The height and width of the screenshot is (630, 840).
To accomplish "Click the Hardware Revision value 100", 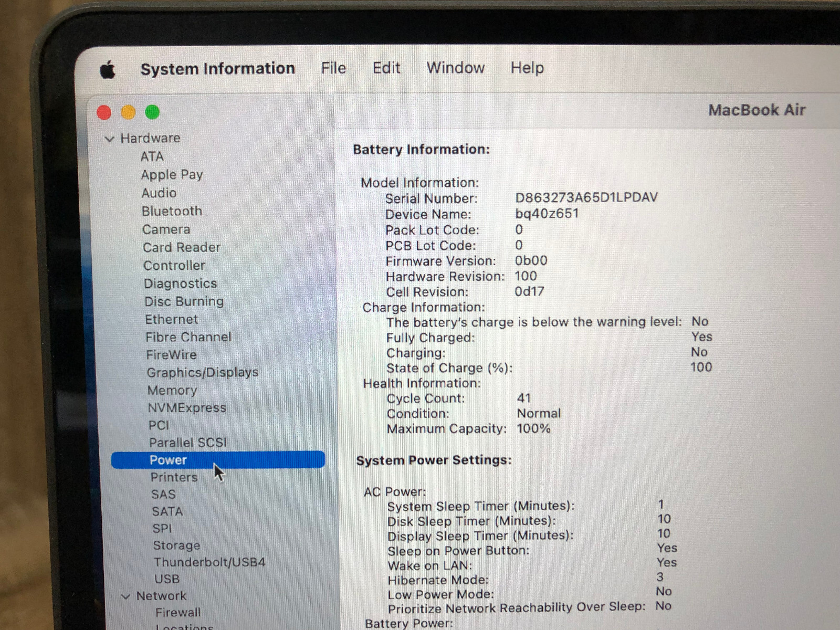I will click(526, 276).
